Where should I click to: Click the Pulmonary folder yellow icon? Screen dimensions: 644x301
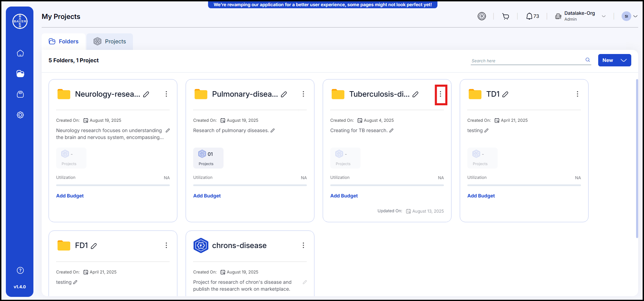(201, 94)
